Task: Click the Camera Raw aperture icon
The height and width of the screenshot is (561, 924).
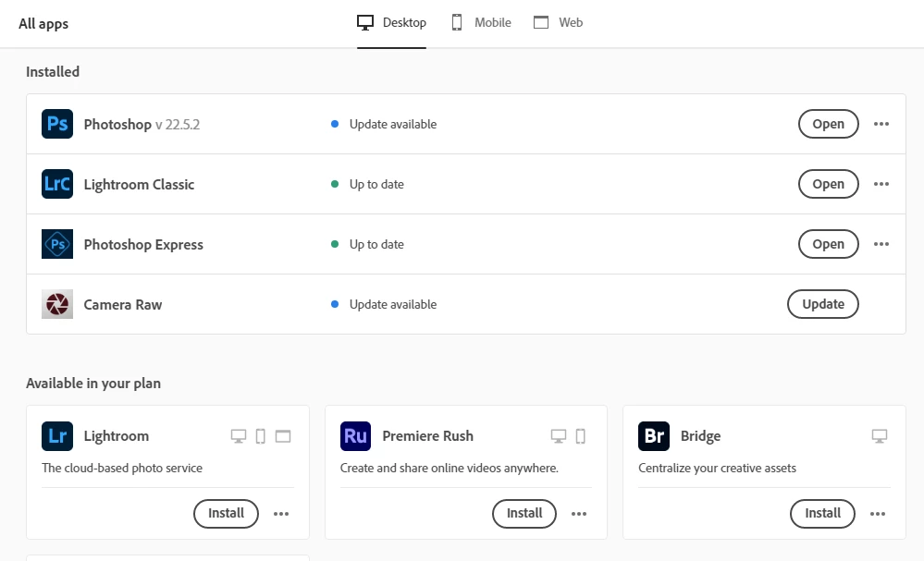Action: tap(57, 304)
